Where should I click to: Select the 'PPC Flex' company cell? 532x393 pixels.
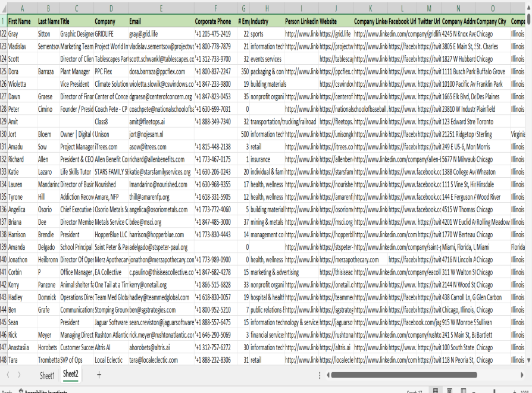pos(111,71)
